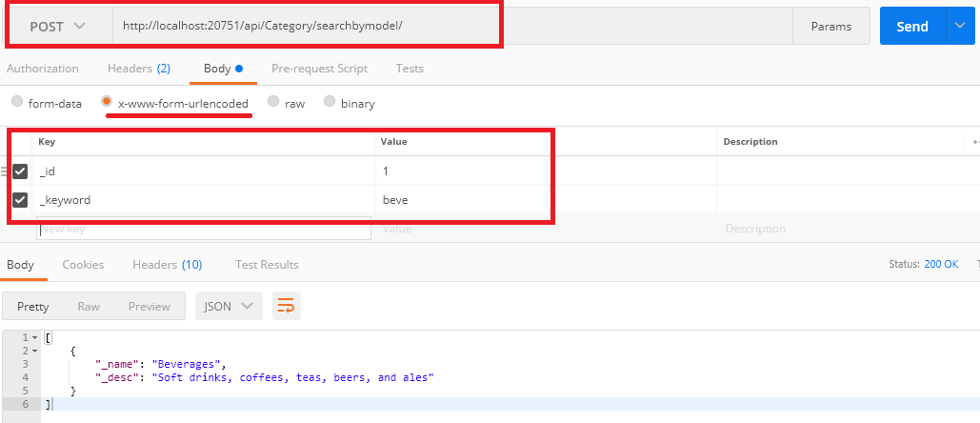Open the POST method dropdown
The image size is (980, 423).
pyautogui.click(x=58, y=27)
